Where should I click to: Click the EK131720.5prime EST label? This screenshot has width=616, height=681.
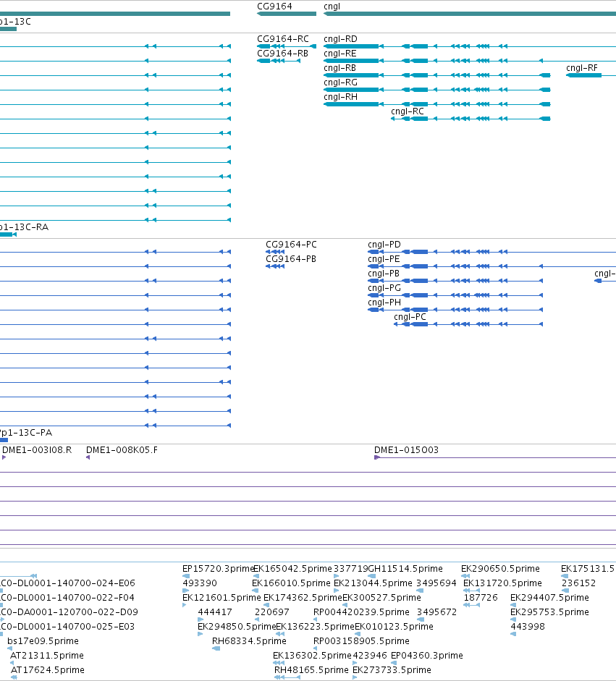pyautogui.click(x=502, y=583)
